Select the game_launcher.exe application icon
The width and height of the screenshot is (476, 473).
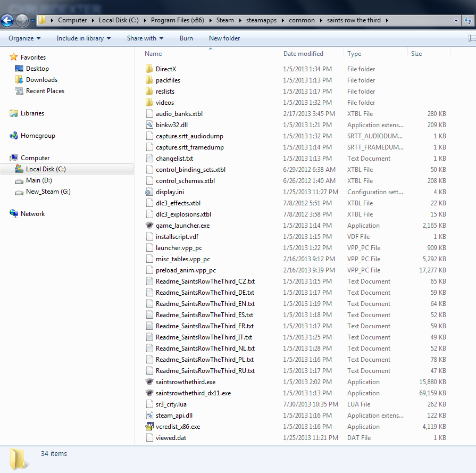pos(149,226)
